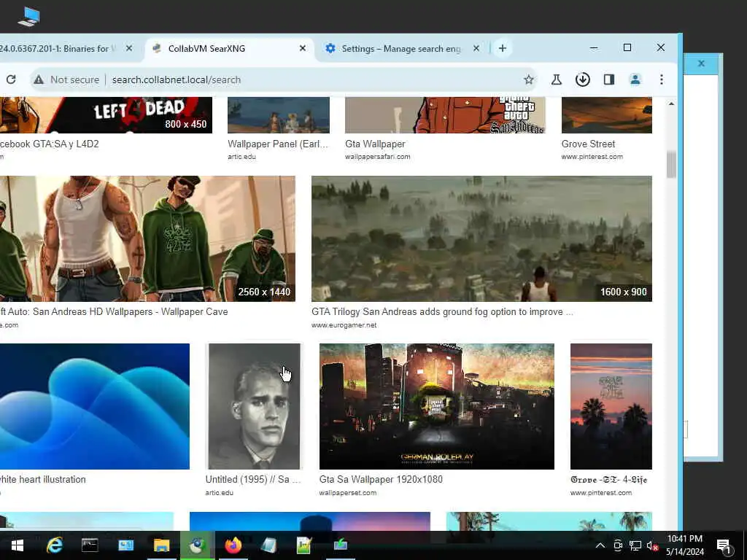The width and height of the screenshot is (747, 560).
Task: Open the blue wave wallpaper thumbnail
Action: click(x=94, y=406)
